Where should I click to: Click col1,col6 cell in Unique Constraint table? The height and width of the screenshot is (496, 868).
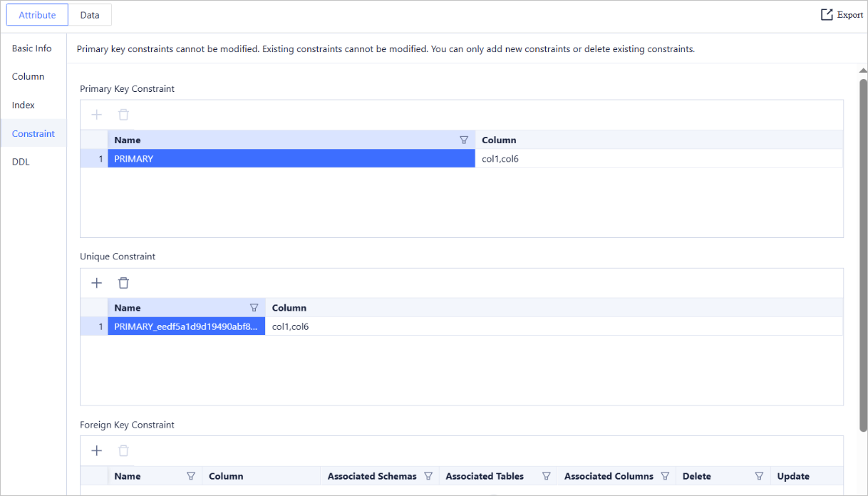554,326
